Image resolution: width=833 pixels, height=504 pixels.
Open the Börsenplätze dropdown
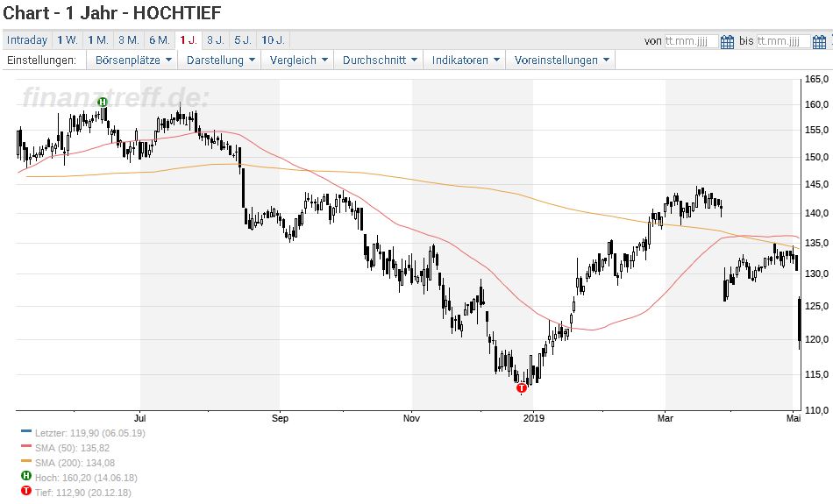tap(132, 60)
